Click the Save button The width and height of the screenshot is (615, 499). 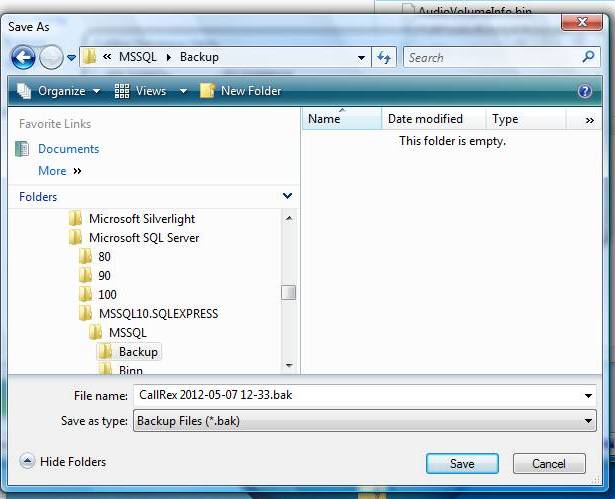(x=462, y=464)
